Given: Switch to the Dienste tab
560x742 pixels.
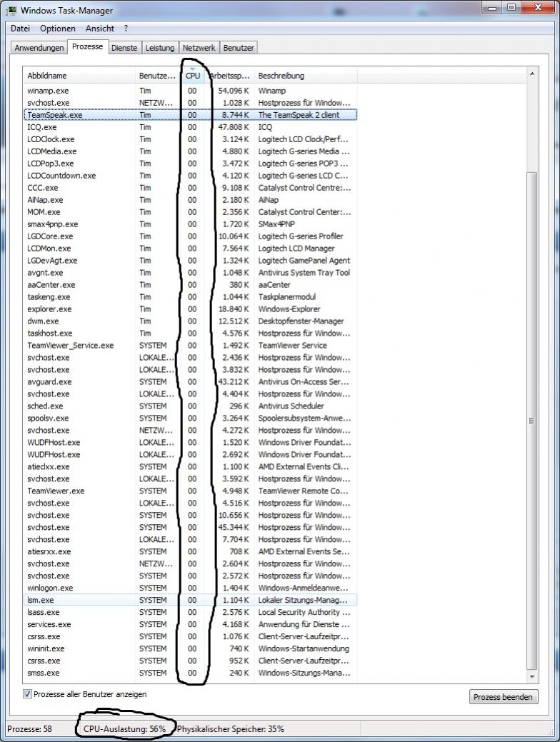Looking at the screenshot, I should click(124, 48).
